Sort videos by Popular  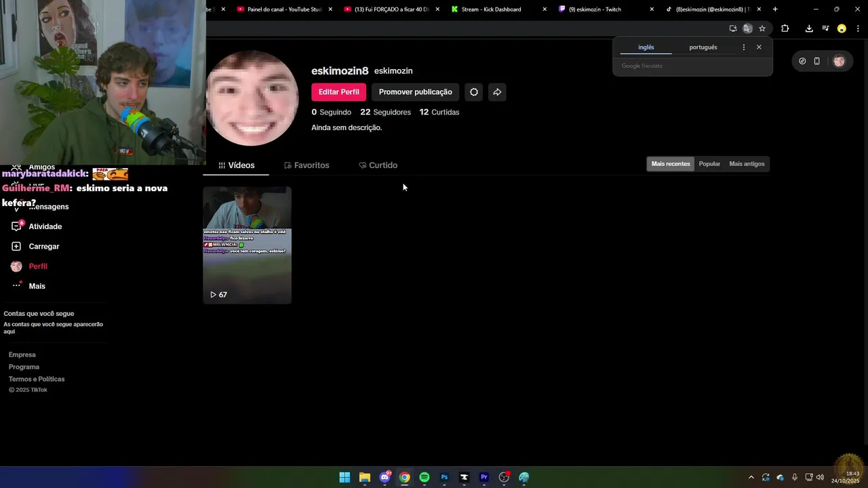(x=709, y=164)
